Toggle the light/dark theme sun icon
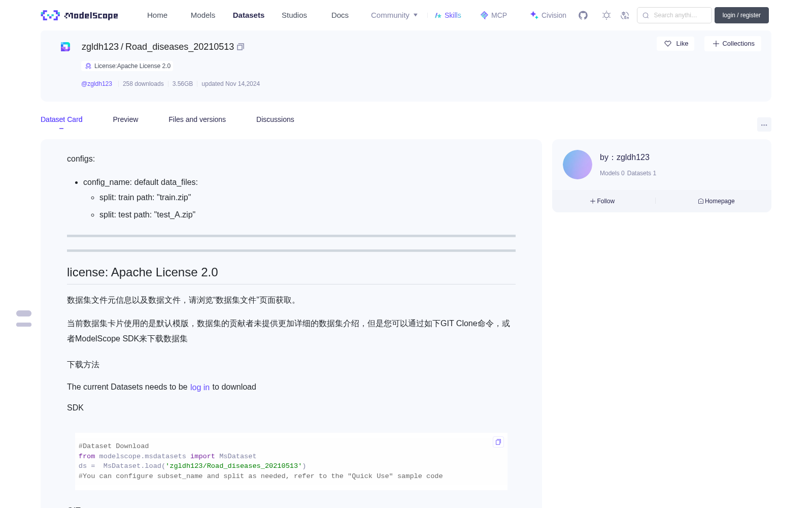Screen dimensions: 812x508 pos(606,15)
